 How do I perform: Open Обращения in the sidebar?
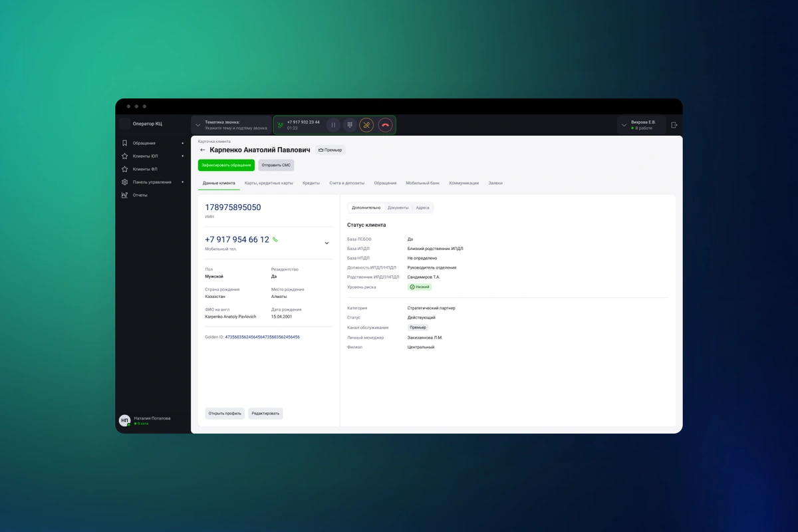[x=144, y=143]
